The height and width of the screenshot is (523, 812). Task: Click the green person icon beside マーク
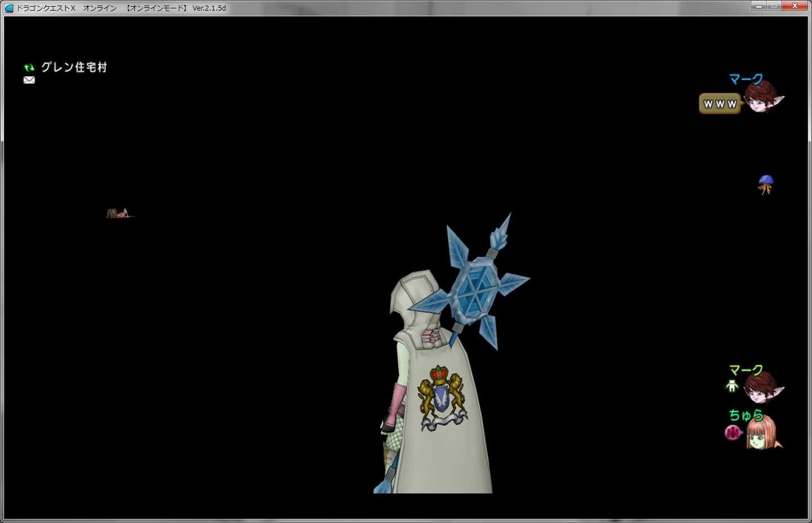[x=732, y=385]
